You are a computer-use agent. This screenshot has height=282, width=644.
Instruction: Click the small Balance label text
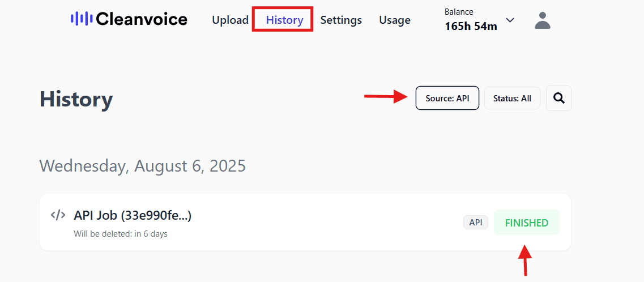coord(459,12)
